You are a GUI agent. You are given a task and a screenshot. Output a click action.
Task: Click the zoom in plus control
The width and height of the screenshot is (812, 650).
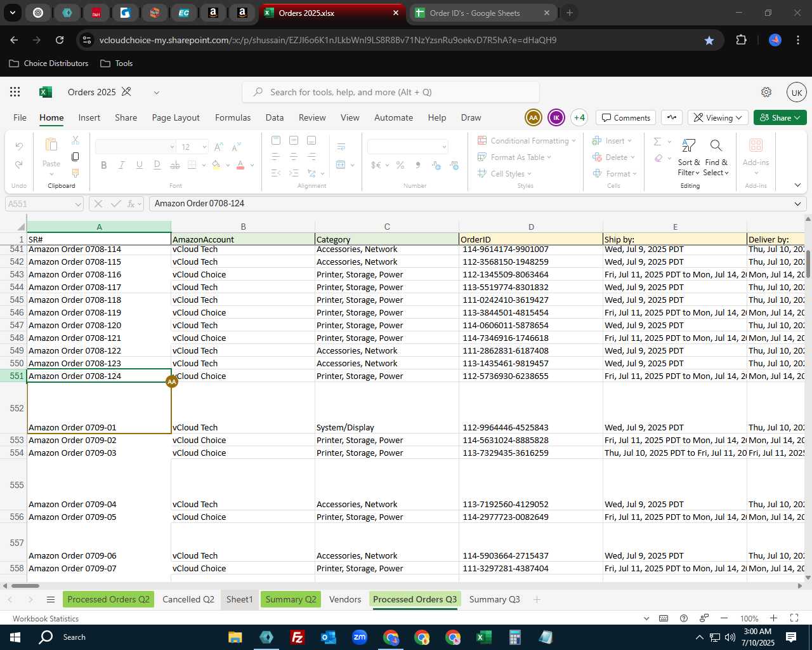[773, 618]
